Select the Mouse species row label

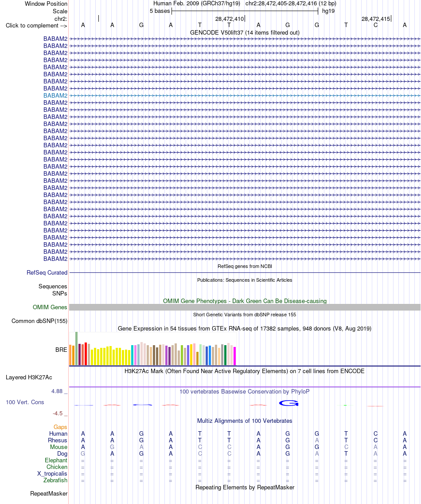pos(58,447)
